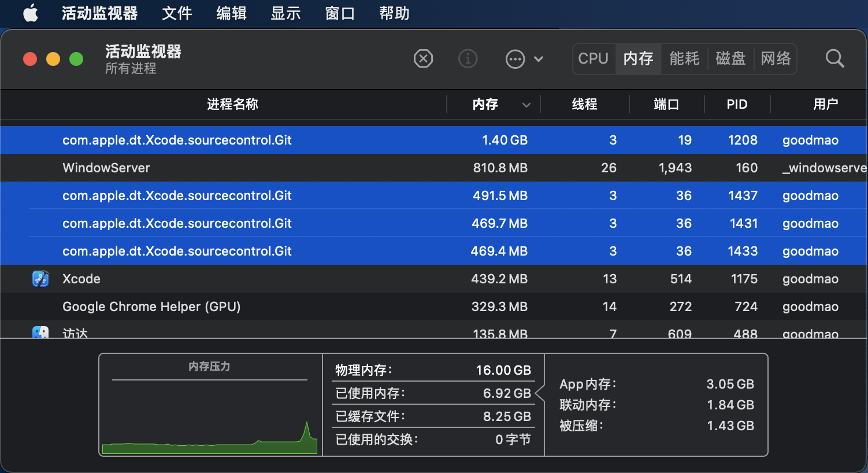
Task: Open the ellipsis more-actions dropdown
Action: coord(524,58)
